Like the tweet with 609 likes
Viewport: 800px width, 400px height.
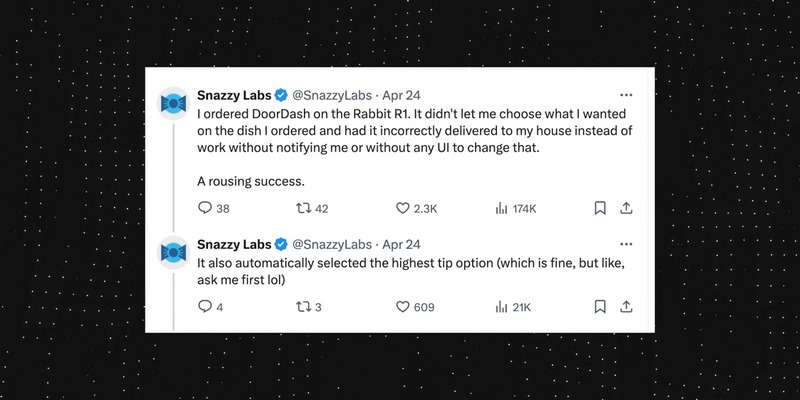pyautogui.click(x=404, y=307)
